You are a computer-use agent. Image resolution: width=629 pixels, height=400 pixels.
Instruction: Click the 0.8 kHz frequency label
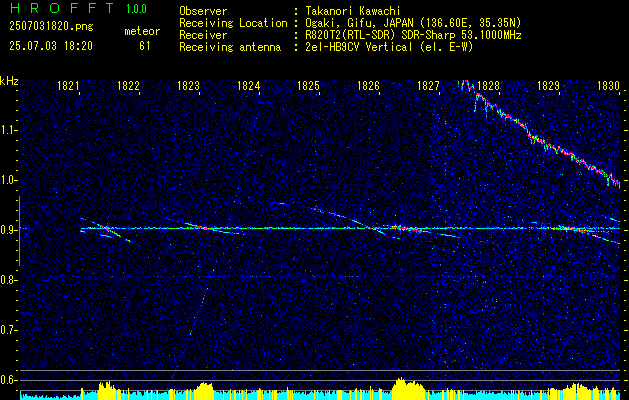click(7, 280)
